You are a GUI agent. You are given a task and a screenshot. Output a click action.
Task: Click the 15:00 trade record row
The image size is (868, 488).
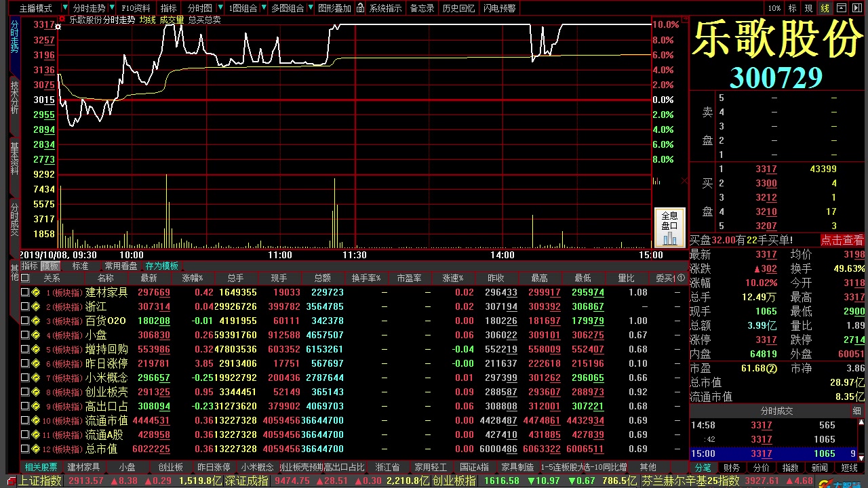point(775,453)
